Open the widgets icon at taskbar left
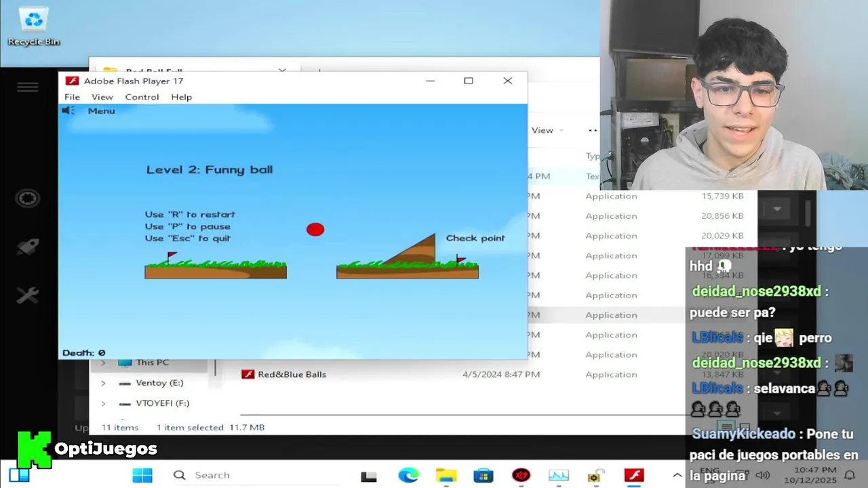This screenshot has height=488, width=868. click(x=20, y=475)
